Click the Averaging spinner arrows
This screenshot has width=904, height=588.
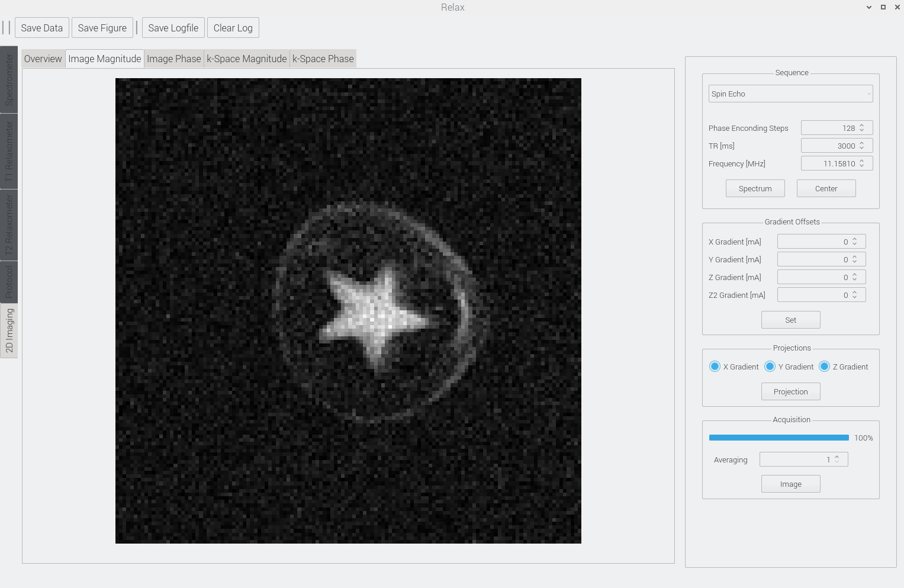pos(837,460)
